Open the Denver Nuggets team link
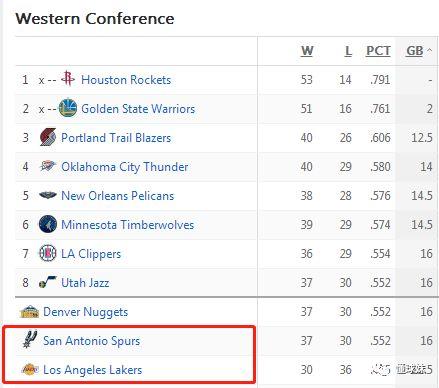This screenshot has width=439, height=388. click(86, 312)
